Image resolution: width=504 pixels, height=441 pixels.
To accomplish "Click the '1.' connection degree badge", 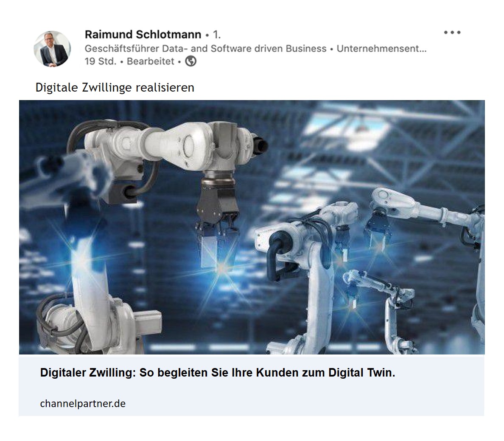I will click(x=217, y=34).
